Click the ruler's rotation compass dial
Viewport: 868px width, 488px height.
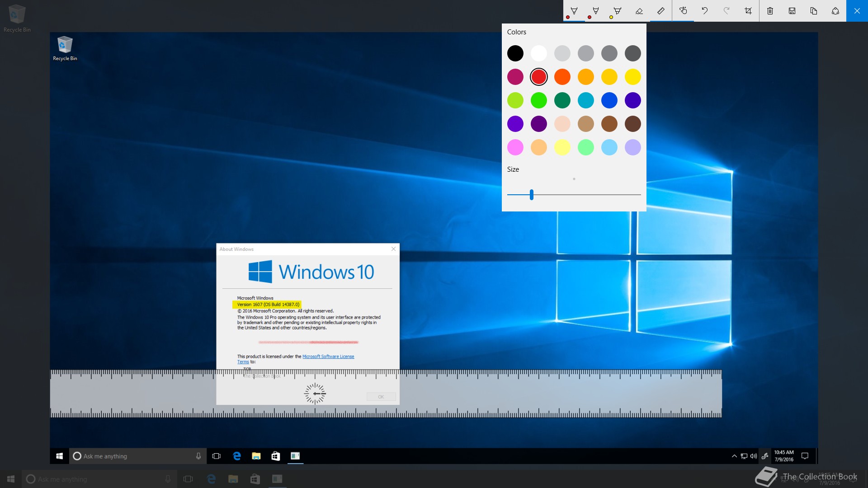[x=315, y=394]
